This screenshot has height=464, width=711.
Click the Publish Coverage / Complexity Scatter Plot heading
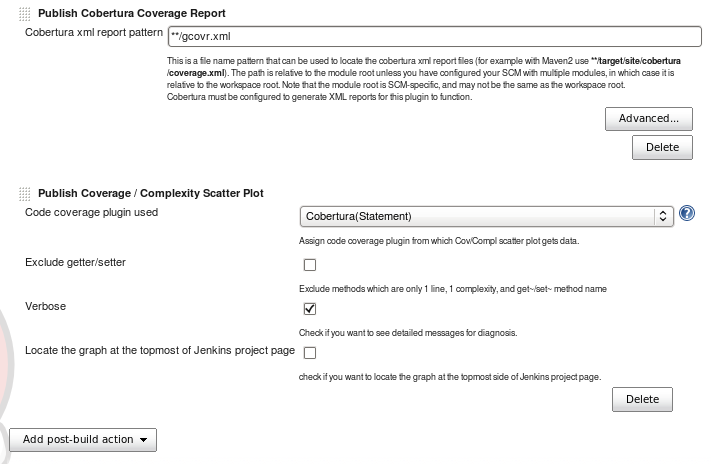(x=150, y=193)
